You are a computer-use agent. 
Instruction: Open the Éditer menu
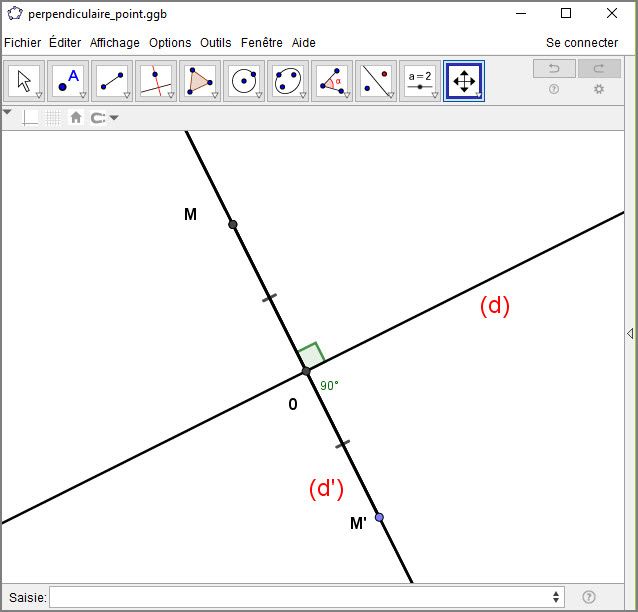(65, 42)
